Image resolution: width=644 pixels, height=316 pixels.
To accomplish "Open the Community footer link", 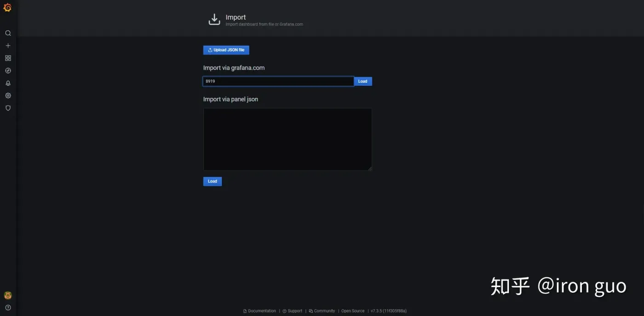I will click(322, 311).
